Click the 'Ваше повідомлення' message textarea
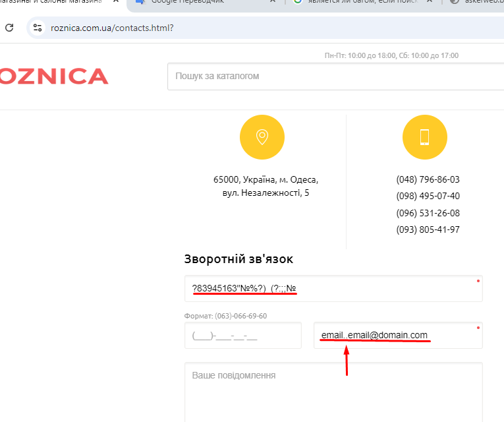Image resolution: width=504 pixels, height=422 pixels. click(333, 392)
